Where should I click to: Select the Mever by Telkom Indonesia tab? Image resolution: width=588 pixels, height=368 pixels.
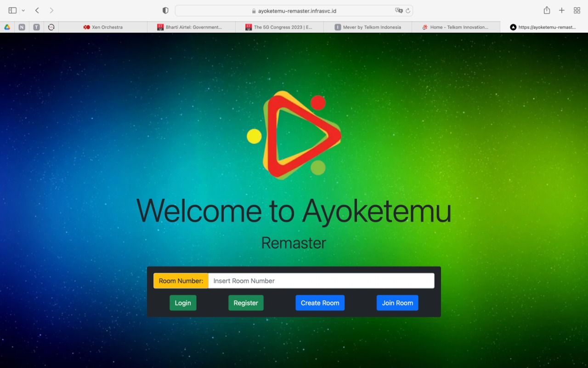(x=367, y=27)
